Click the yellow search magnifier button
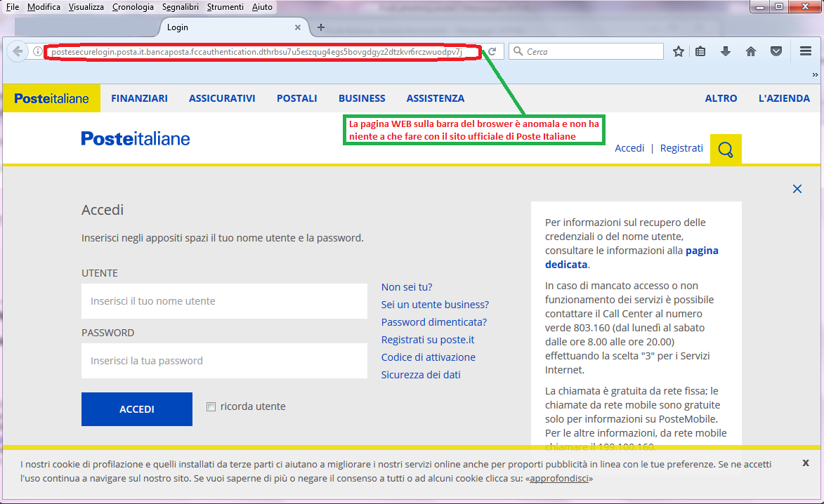The image size is (824, 504). [726, 149]
